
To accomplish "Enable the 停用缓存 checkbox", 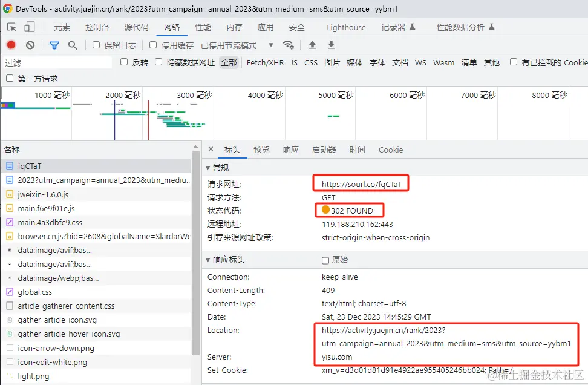I will [153, 45].
